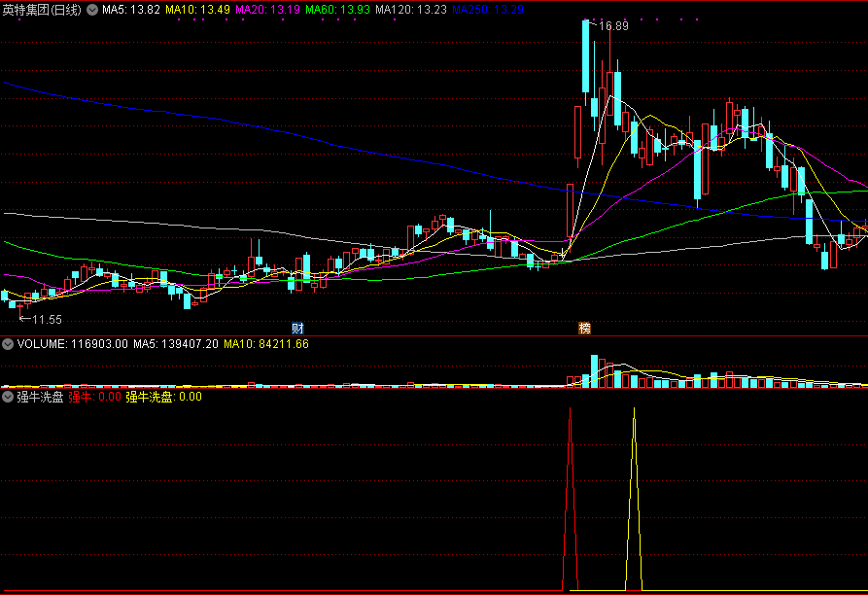
Task: Click the 强牛洗盘 indicator name
Action: 40,397
